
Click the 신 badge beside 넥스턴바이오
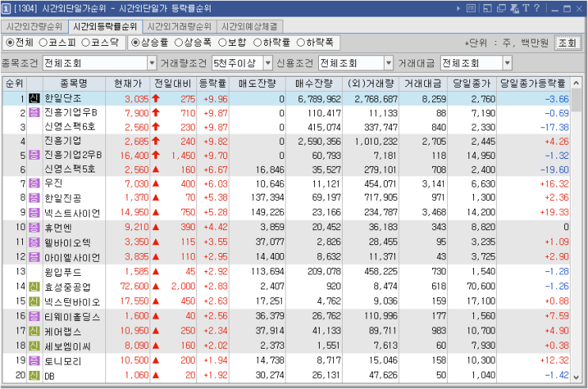coord(34,301)
